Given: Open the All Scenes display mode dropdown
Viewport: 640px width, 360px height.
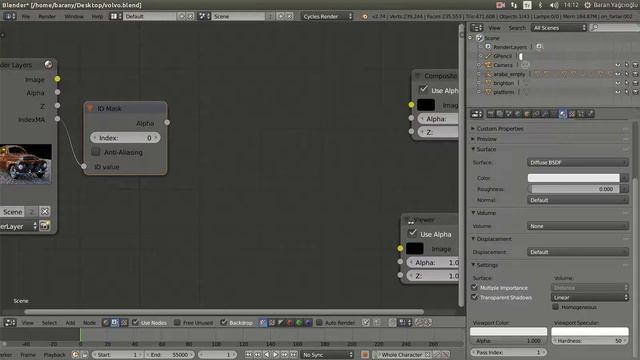Looking at the screenshot, I should (x=559, y=28).
